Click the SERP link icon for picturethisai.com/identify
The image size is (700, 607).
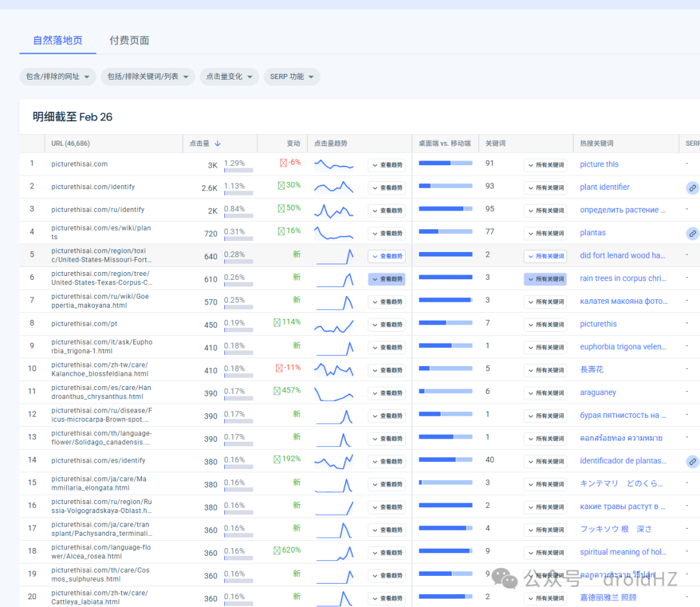[692, 188]
